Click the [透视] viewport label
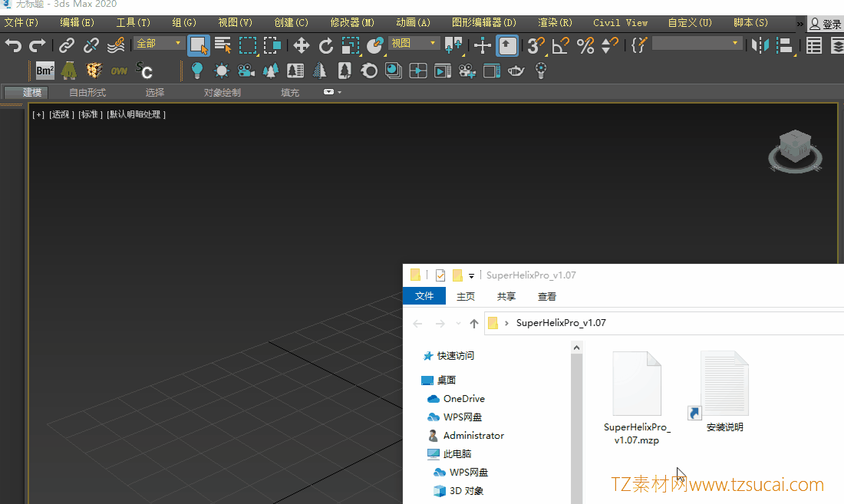 tap(61, 114)
